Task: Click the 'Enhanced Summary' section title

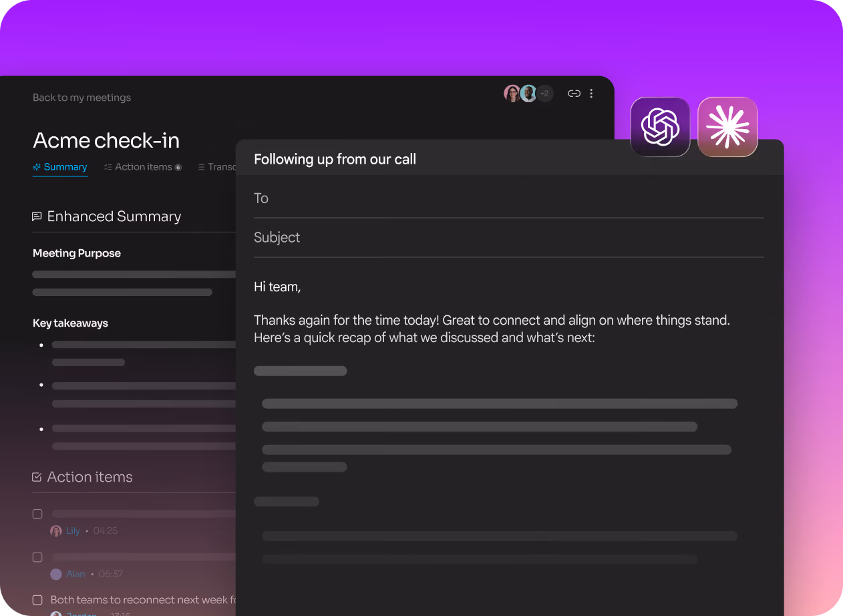Action: [x=114, y=216]
